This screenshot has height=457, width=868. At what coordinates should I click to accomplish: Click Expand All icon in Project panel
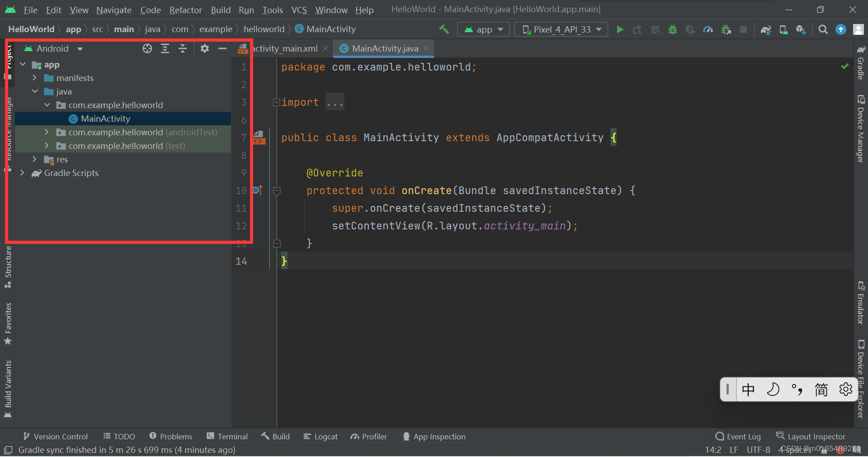point(165,48)
